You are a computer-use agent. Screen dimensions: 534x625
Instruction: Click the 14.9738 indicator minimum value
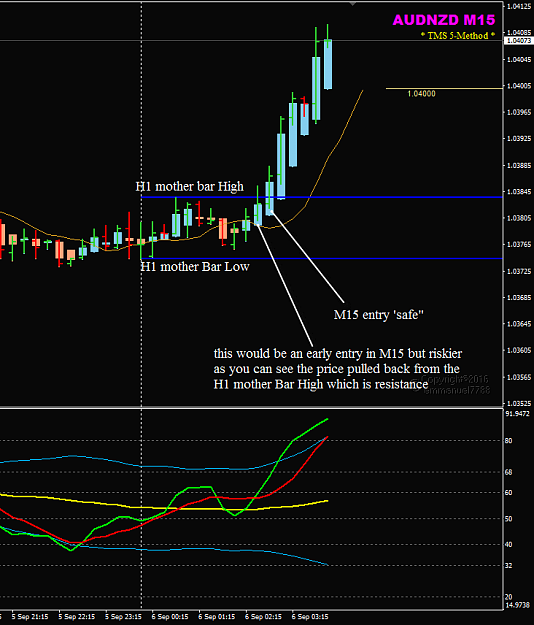click(x=518, y=605)
